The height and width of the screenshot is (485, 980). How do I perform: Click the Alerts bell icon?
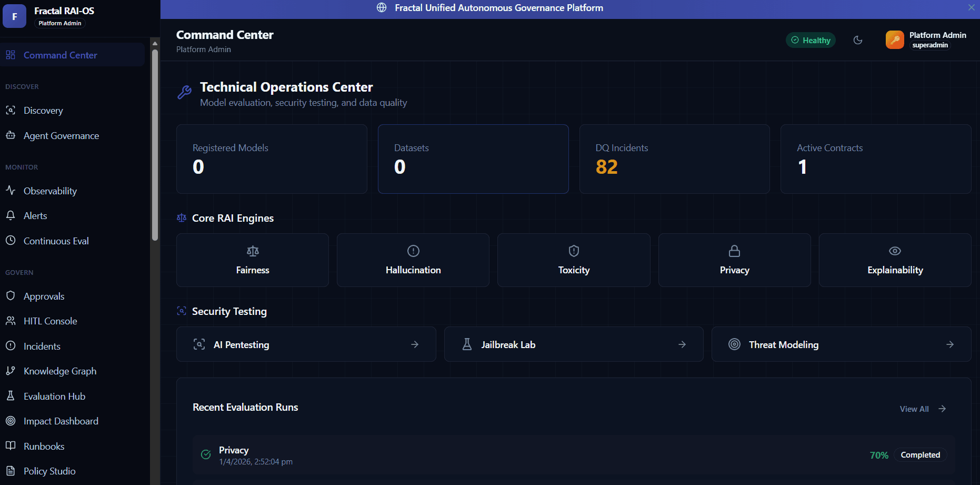(x=11, y=215)
